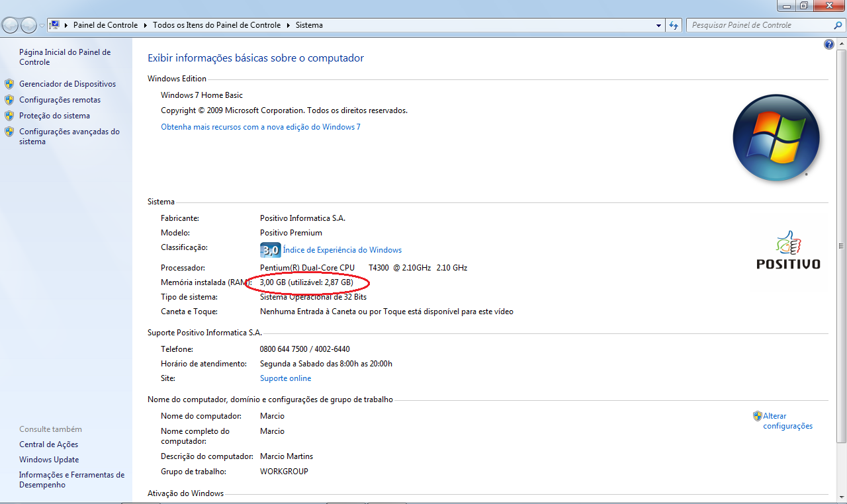
Task: Click the vertical scrollbar thumb
Action: pyautogui.click(x=841, y=245)
